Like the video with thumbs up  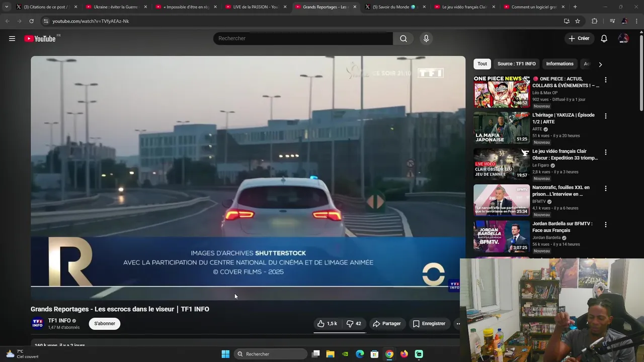click(x=327, y=324)
